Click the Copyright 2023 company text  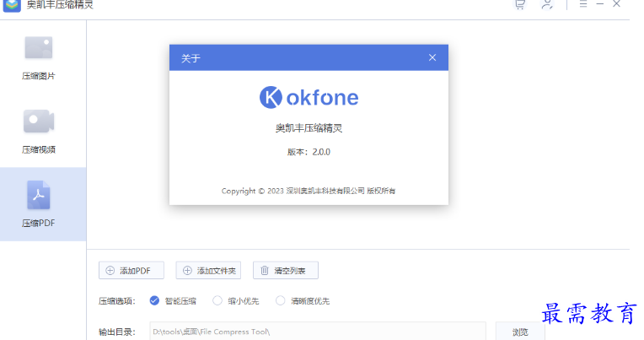(309, 191)
